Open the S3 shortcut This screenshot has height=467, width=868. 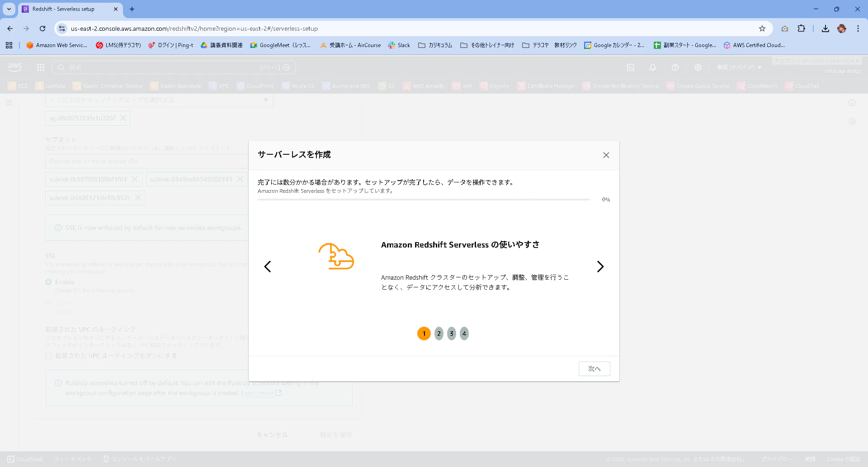tap(387, 86)
